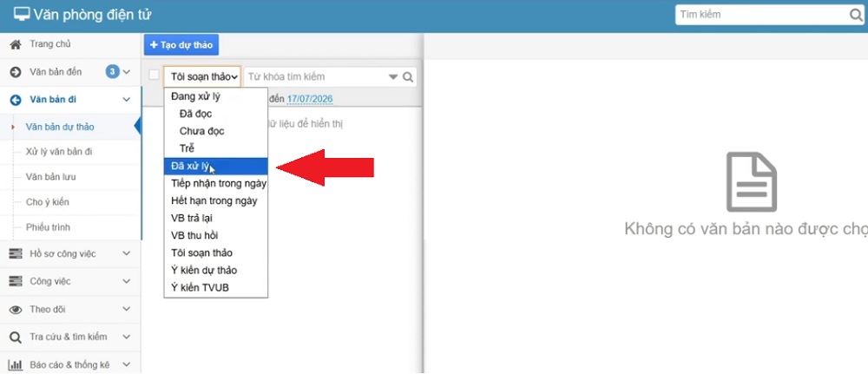
Task: Tick the select-all checkbox beside filter
Action: click(x=154, y=75)
